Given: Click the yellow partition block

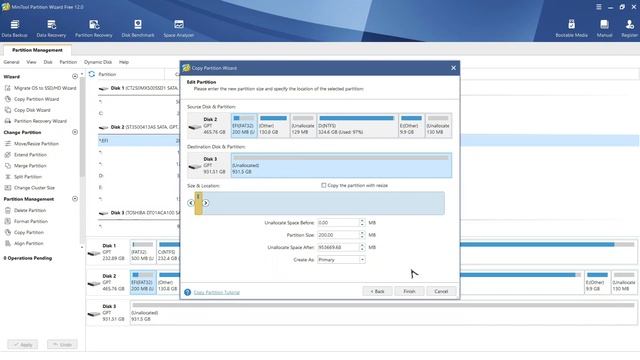Looking at the screenshot, I should (x=198, y=203).
